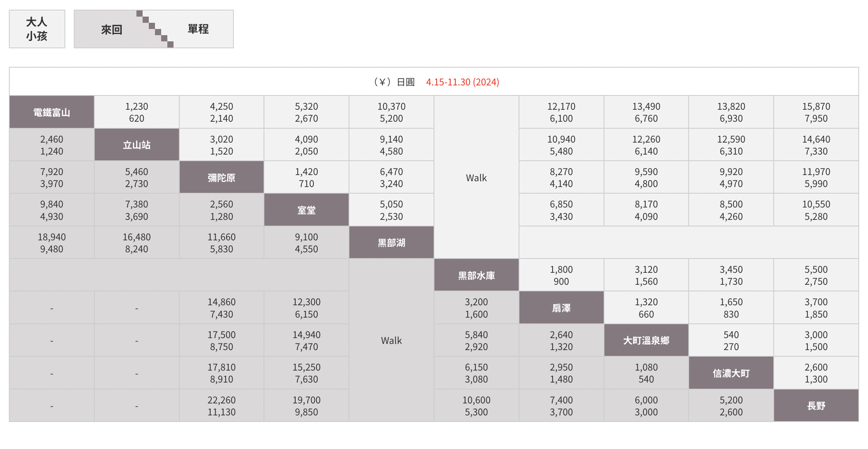Select the 室堂 station header
Viewport: 868px width, 449px height.
tap(306, 210)
